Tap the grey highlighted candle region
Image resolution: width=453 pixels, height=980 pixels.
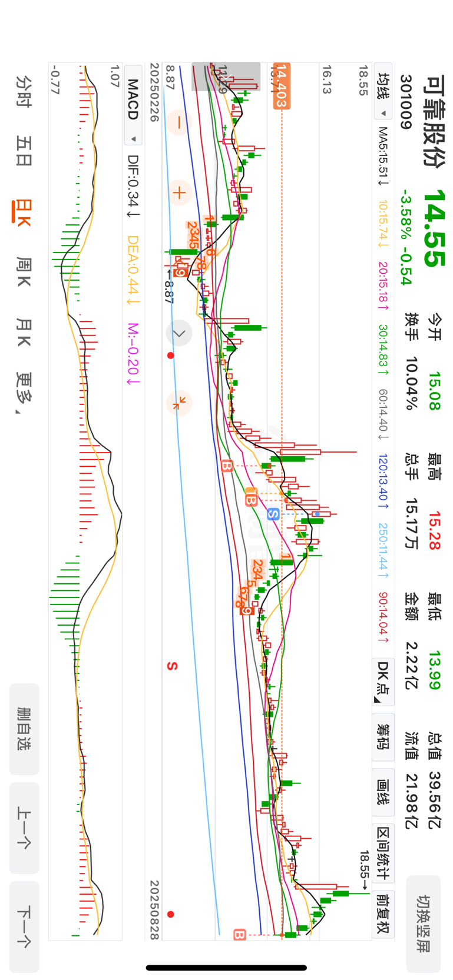pyautogui.click(x=226, y=77)
